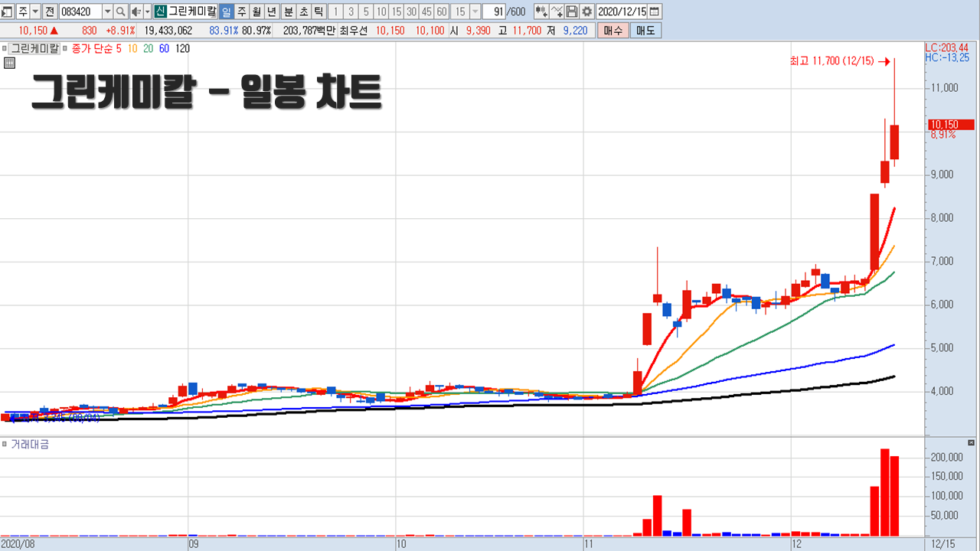The width and height of the screenshot is (980, 551).
Task: Click the 전 button beside stock code
Action: coord(50,11)
